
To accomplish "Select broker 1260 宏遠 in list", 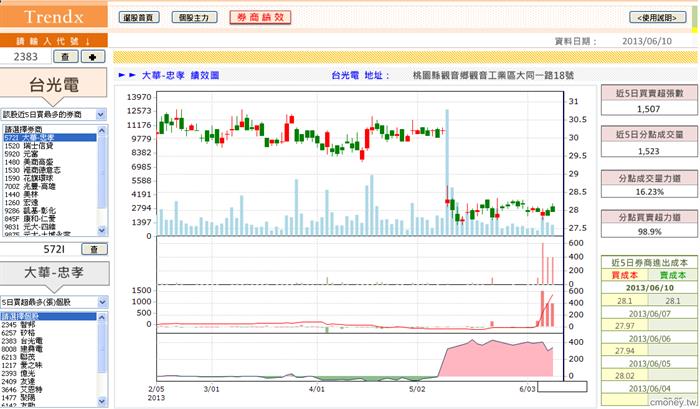I will tap(50, 202).
